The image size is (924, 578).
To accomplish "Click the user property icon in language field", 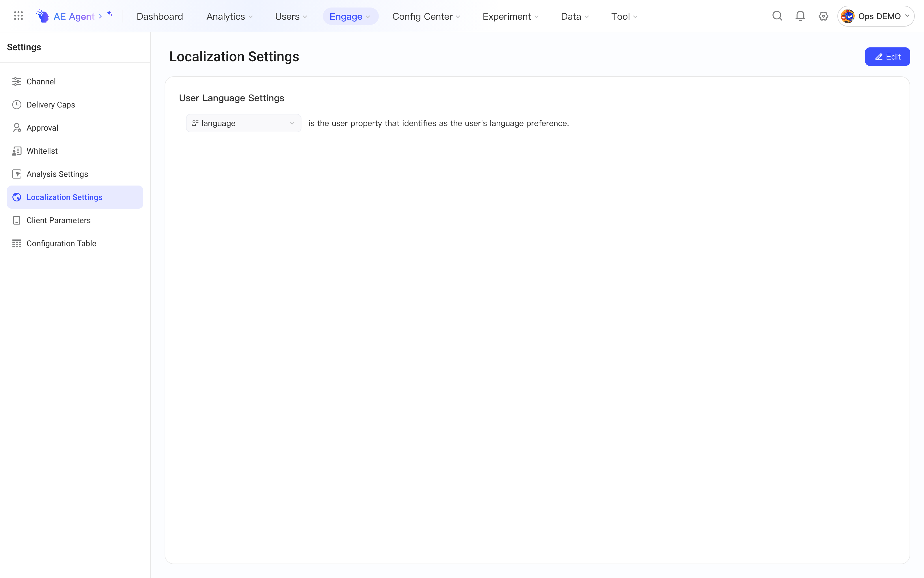I will click(195, 123).
